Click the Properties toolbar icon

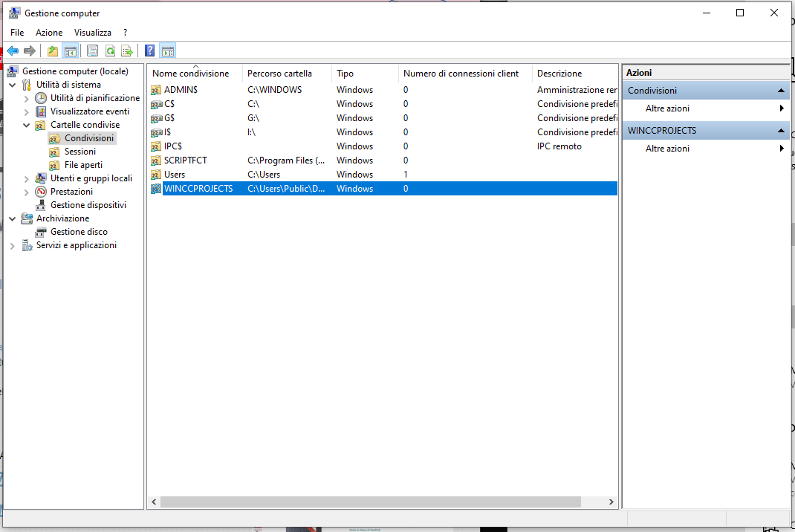tap(92, 51)
